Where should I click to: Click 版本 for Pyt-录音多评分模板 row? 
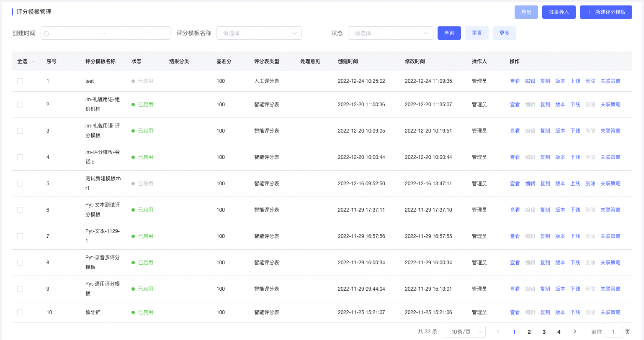560,263
